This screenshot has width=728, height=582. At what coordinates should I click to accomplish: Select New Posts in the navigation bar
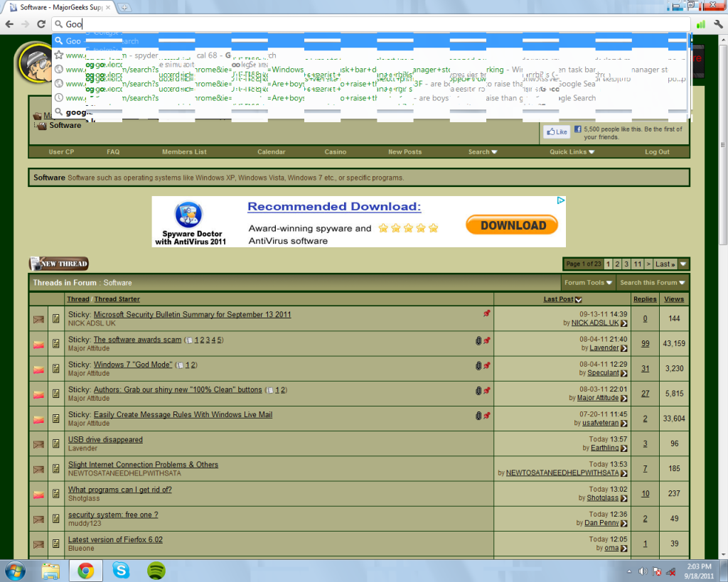pos(405,152)
